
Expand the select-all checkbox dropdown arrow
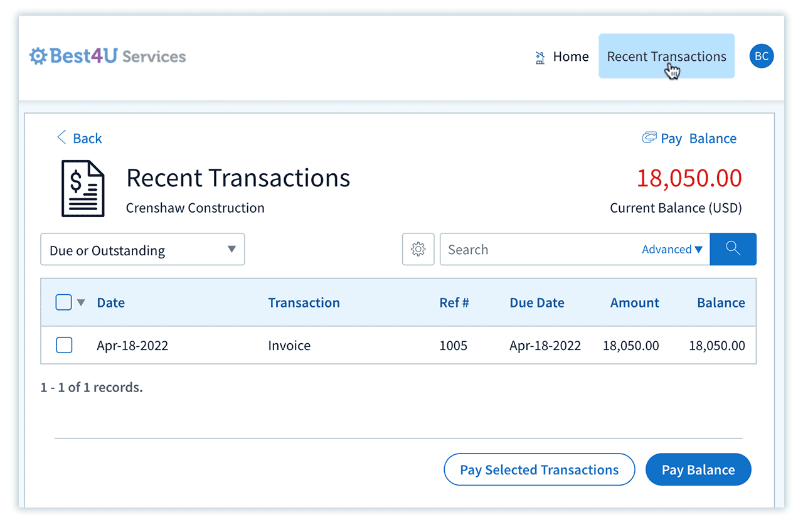(x=81, y=303)
